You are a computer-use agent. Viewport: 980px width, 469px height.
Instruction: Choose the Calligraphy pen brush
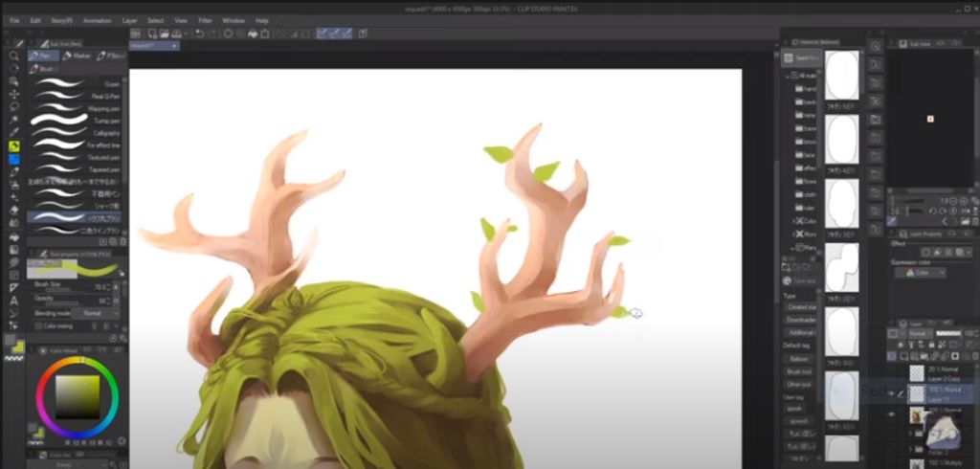pos(77,133)
